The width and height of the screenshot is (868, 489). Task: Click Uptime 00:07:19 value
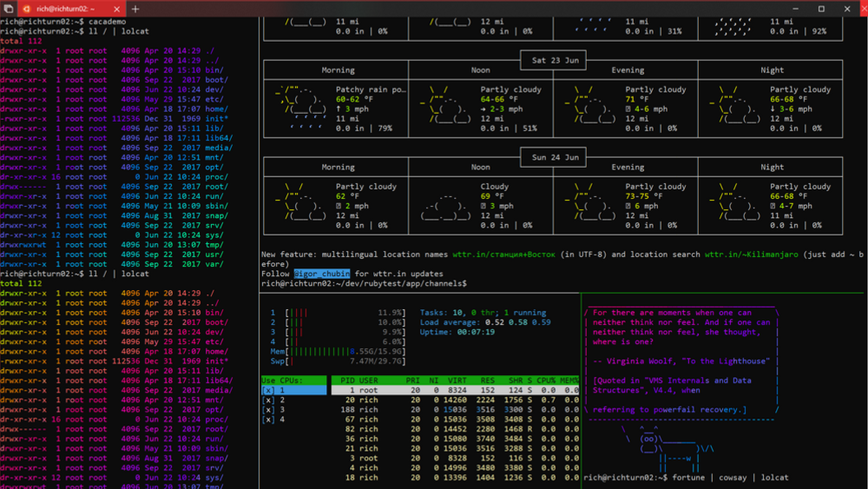click(x=476, y=333)
